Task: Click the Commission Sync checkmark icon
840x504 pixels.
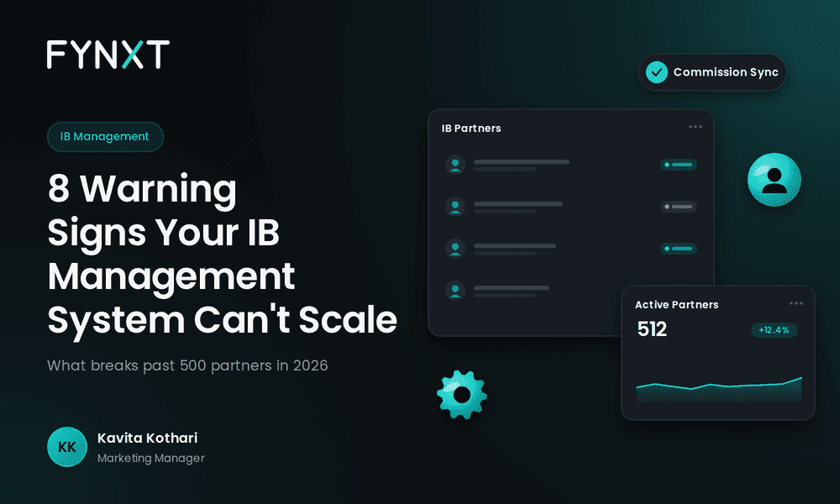Action: (x=656, y=72)
